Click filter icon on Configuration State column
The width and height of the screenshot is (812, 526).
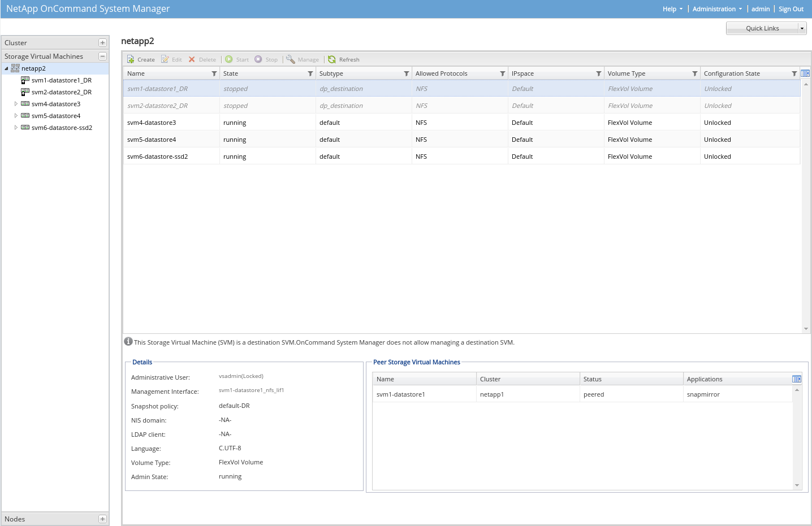(794, 74)
